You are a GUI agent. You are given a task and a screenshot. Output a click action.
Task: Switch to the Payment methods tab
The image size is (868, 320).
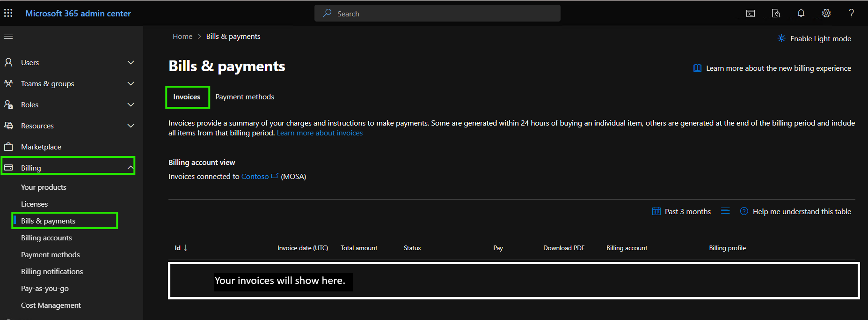pyautogui.click(x=245, y=97)
